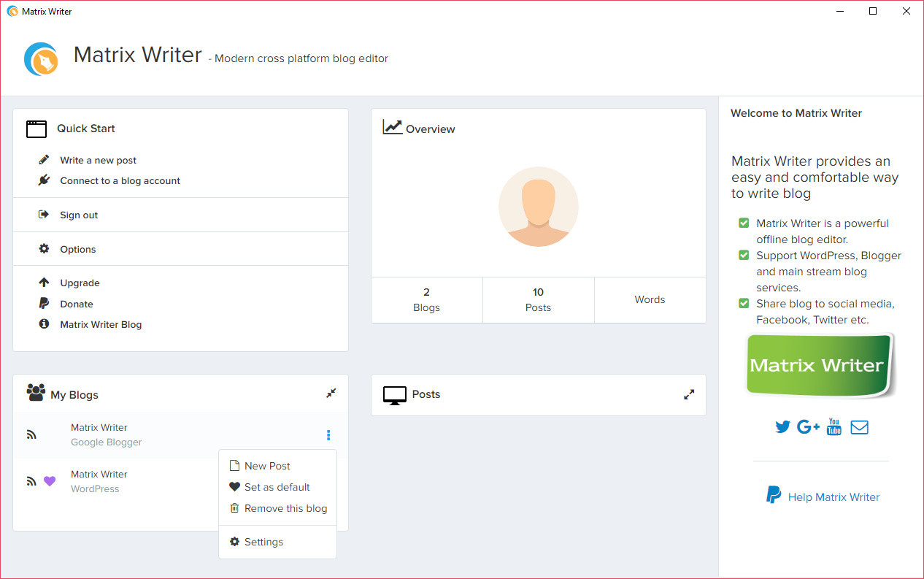The height and width of the screenshot is (579, 924).
Task: Click the Matrix Writer logo in header
Action: click(x=41, y=59)
